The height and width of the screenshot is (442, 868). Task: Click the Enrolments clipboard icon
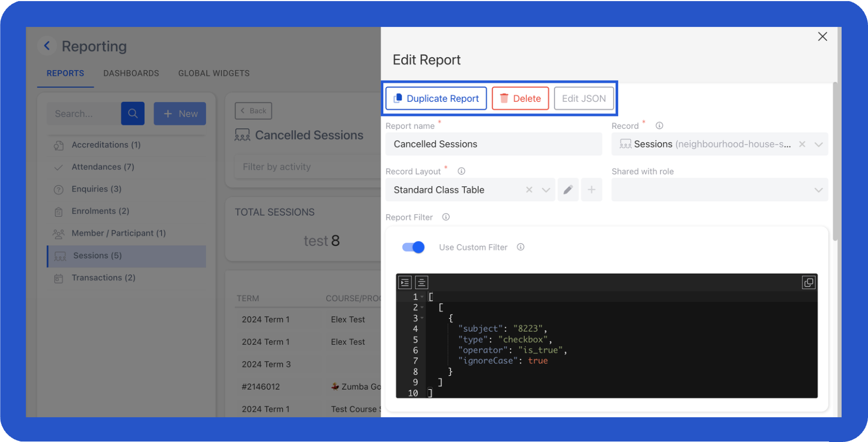(59, 212)
